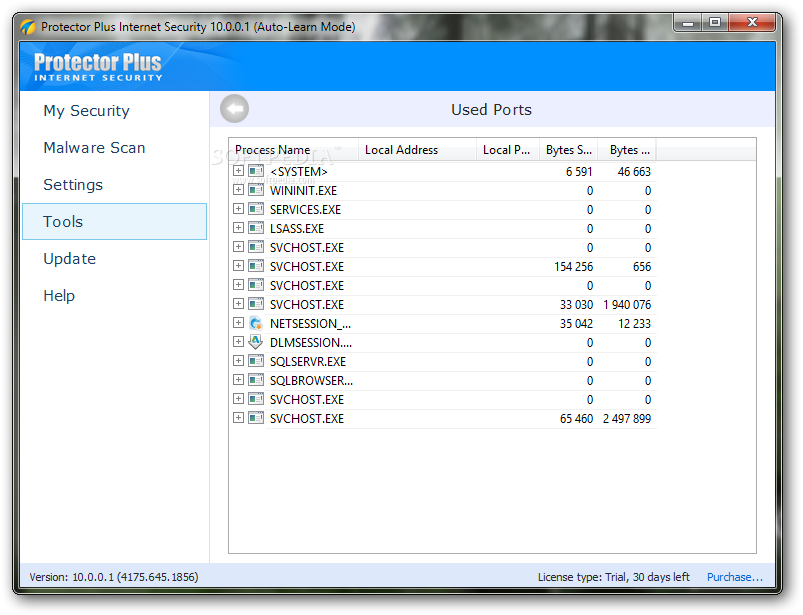Select Tools in the sidebar
The height and width of the screenshot is (615, 803).
114,221
